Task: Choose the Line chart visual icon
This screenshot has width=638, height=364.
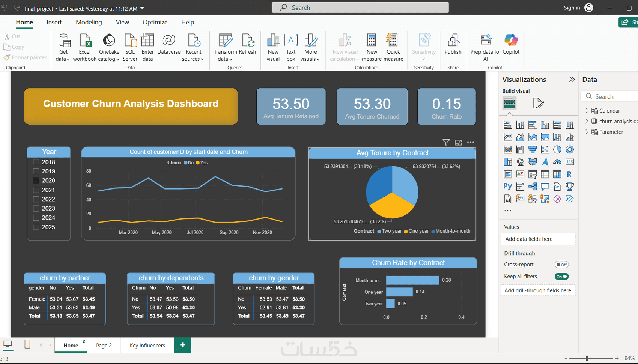Action: pos(507,137)
